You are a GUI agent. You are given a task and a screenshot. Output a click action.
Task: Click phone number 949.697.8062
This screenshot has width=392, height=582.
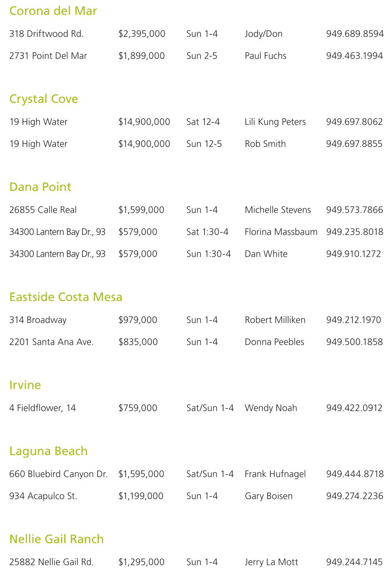(x=354, y=122)
